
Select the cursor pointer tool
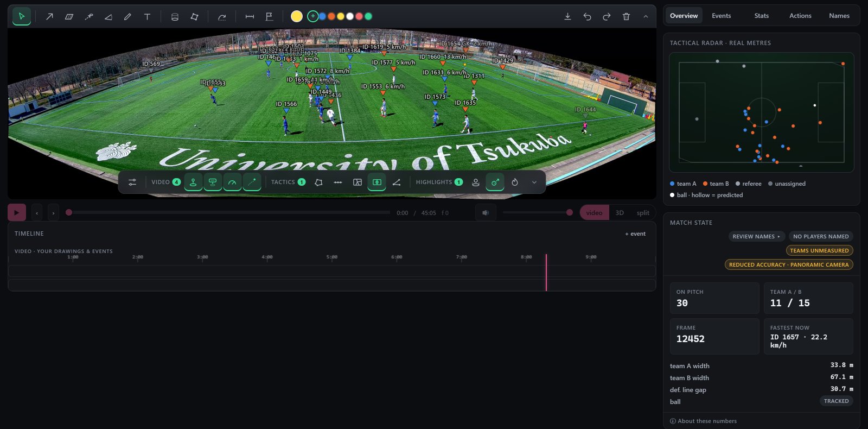pos(22,16)
